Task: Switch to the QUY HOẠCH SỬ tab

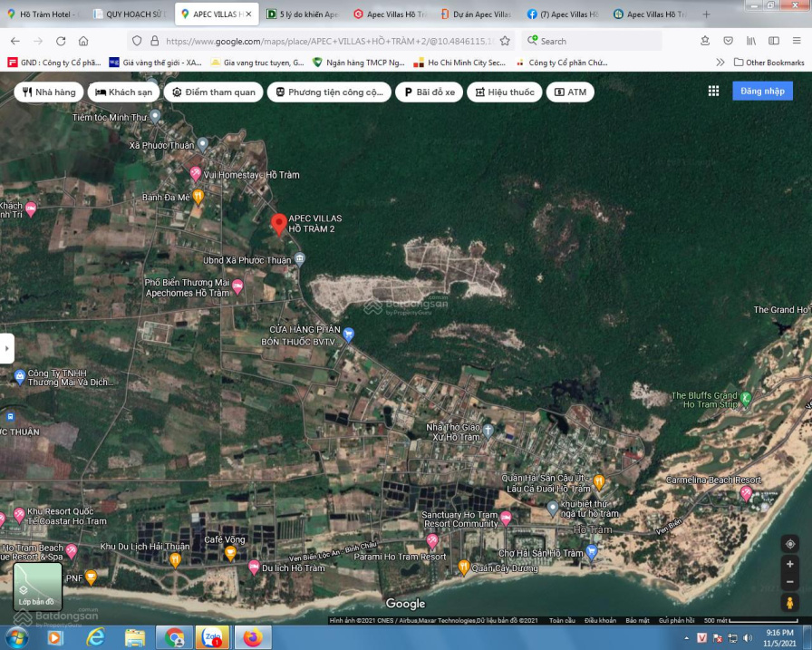Action: coord(130,15)
